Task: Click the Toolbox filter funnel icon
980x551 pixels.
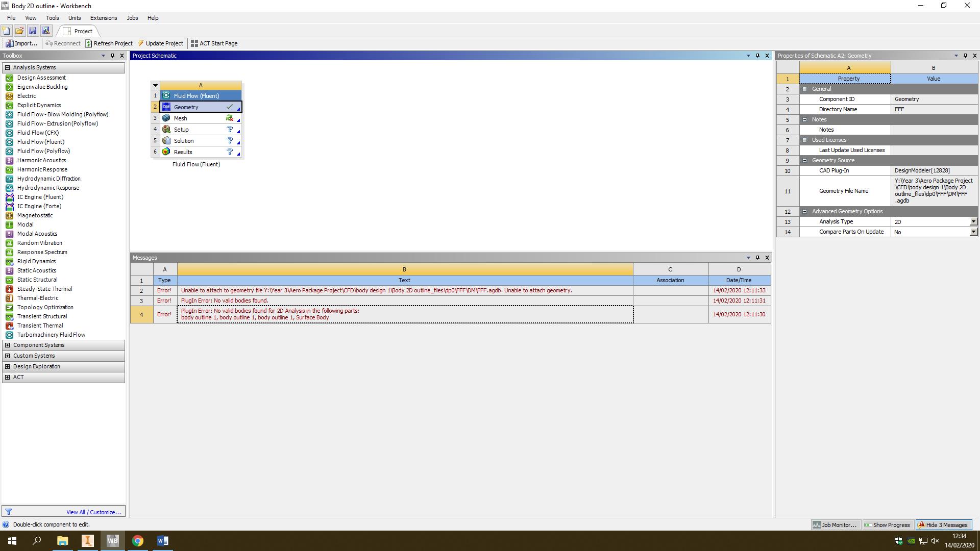Action: click(9, 512)
